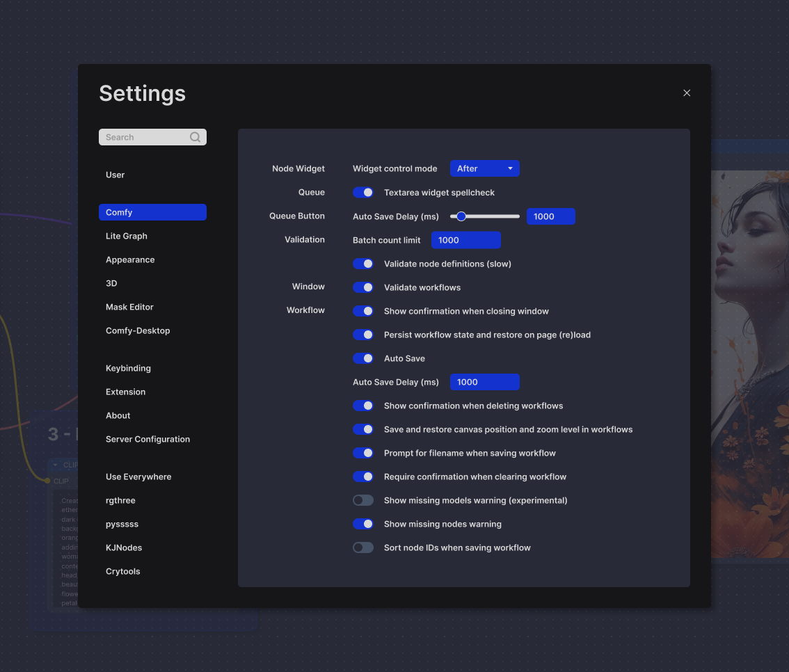Focus the Search settings text box

click(145, 137)
